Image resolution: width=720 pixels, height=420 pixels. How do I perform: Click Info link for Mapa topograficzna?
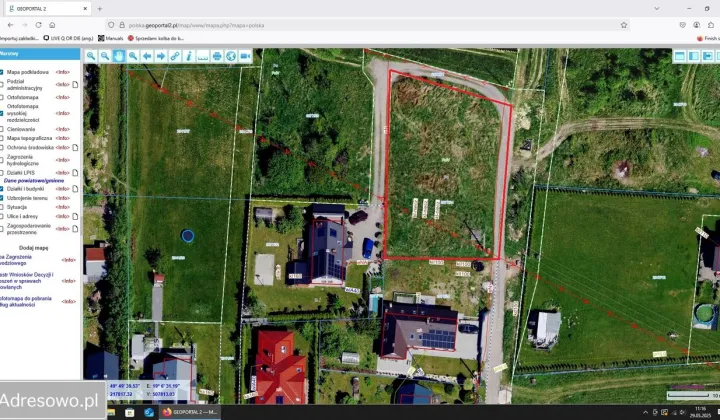62,138
